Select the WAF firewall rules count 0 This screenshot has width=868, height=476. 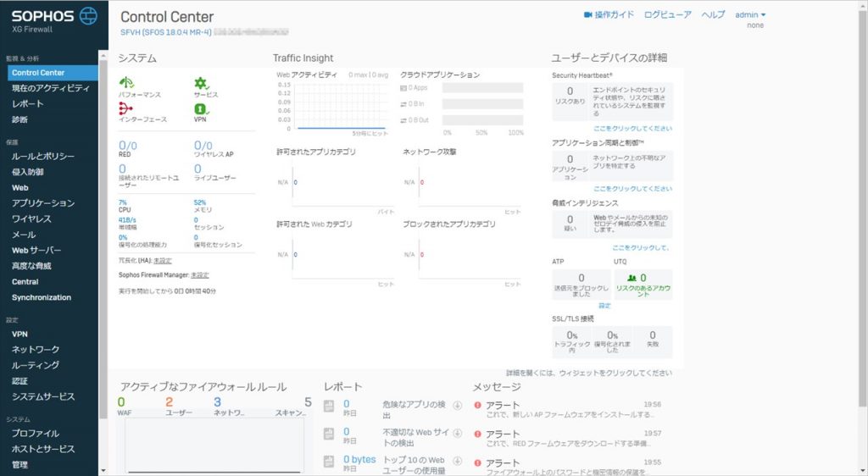coord(121,402)
